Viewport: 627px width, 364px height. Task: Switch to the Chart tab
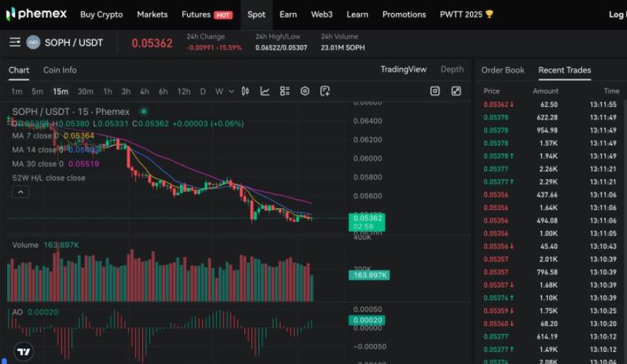pos(19,70)
